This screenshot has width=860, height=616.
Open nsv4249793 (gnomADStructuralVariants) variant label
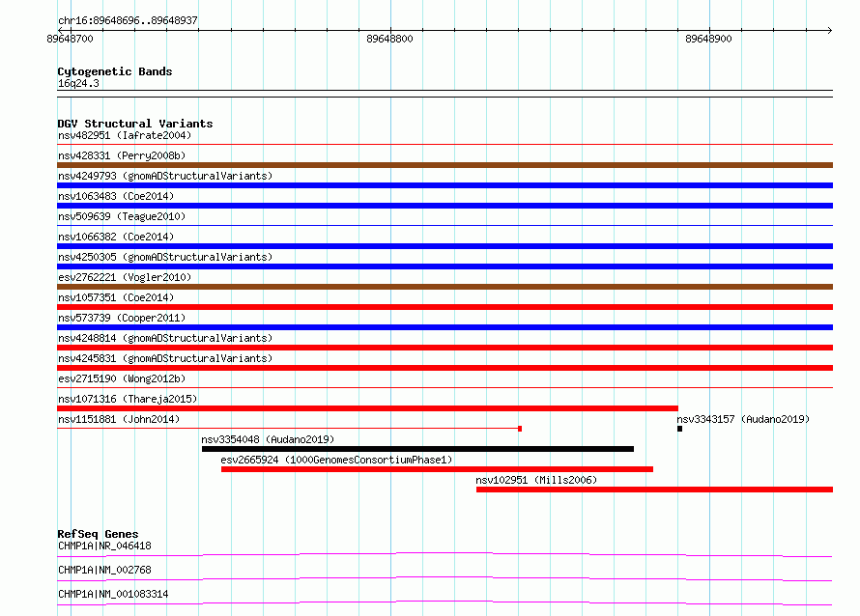[x=165, y=176]
